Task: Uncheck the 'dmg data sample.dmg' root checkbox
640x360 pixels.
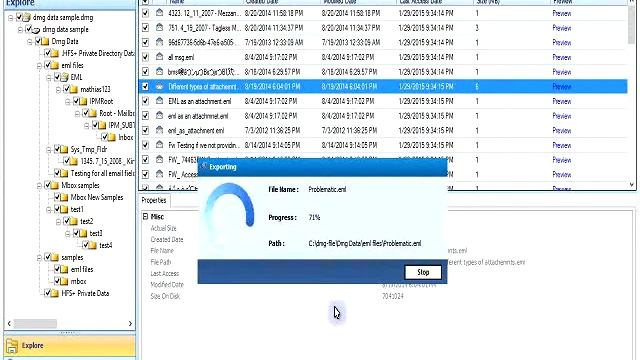Action: click(x=19, y=17)
